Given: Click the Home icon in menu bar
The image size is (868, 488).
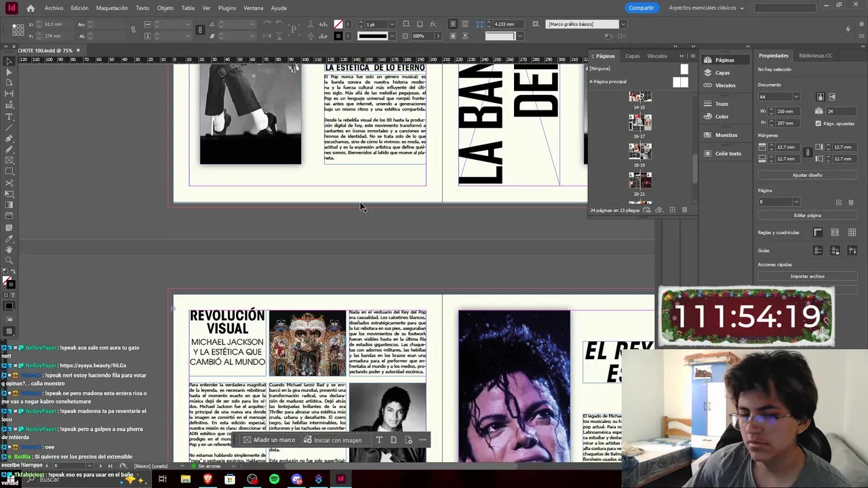Looking at the screenshot, I should click(31, 8).
